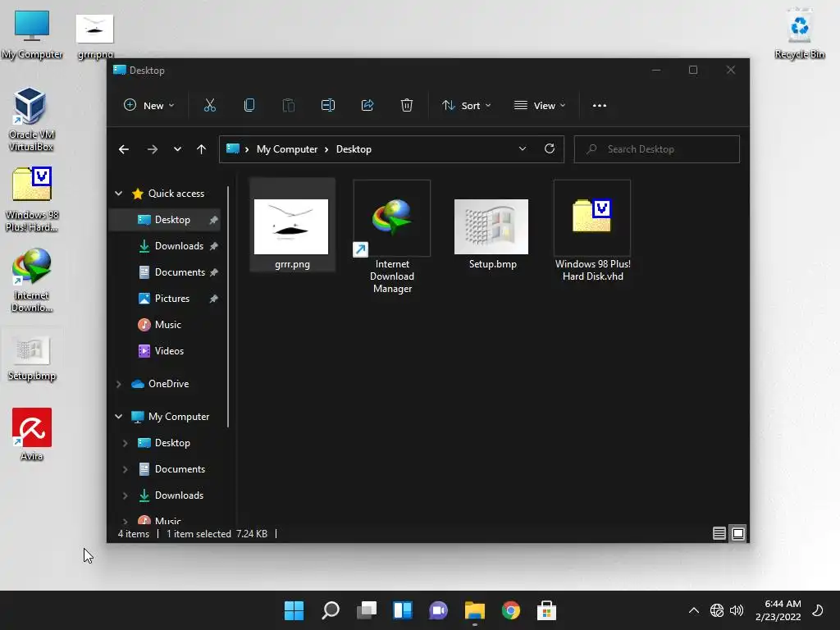Go up one folder level arrow
840x630 pixels.
coord(202,149)
